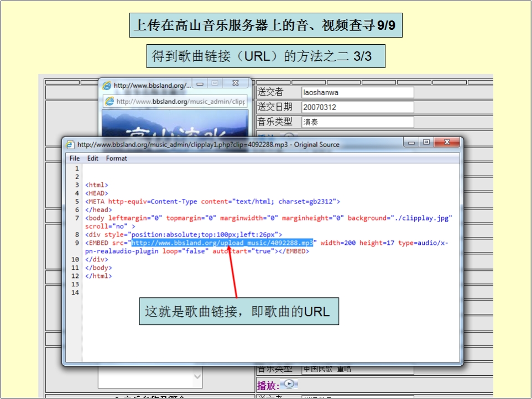Maximize the small bbsland popup window
532x399 pixels.
click(215, 83)
